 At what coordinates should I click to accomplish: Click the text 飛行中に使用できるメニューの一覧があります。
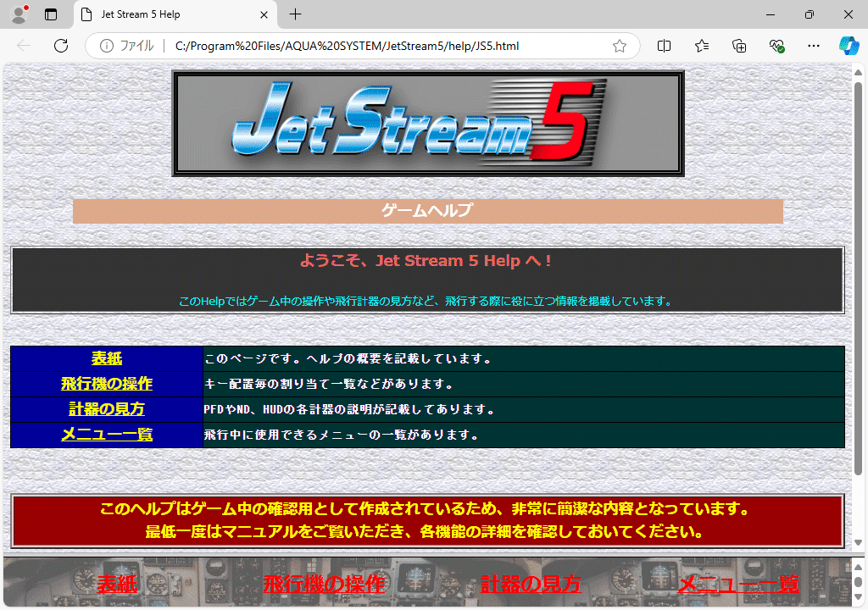click(x=342, y=435)
